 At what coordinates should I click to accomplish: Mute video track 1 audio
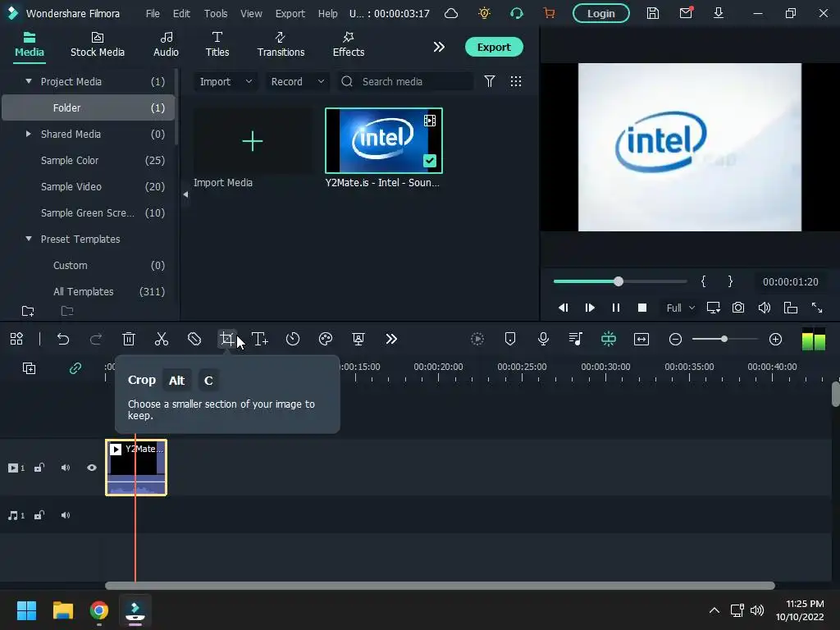(66, 468)
